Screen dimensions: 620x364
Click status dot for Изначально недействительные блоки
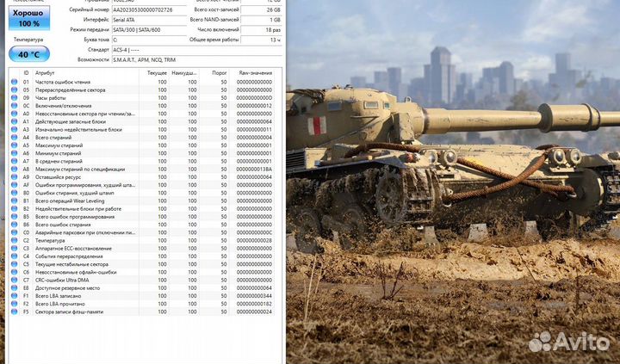(15, 129)
